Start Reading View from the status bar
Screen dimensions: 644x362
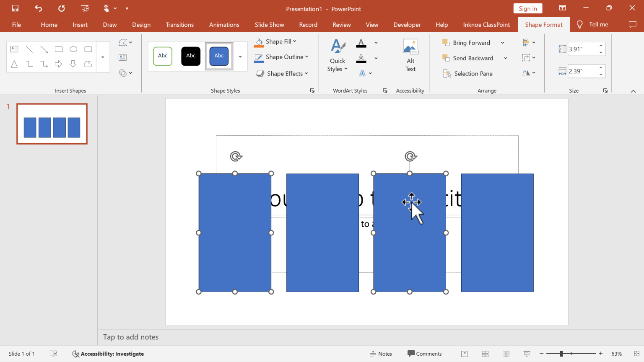coord(506,354)
